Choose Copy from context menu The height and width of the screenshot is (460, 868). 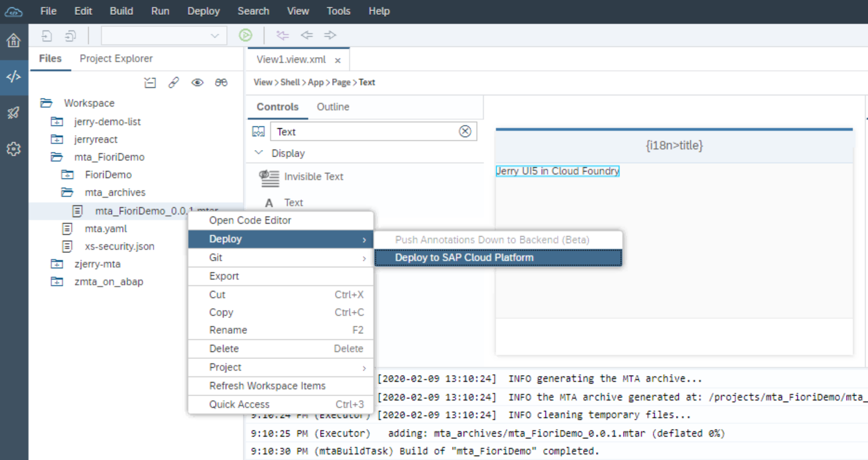point(281,312)
